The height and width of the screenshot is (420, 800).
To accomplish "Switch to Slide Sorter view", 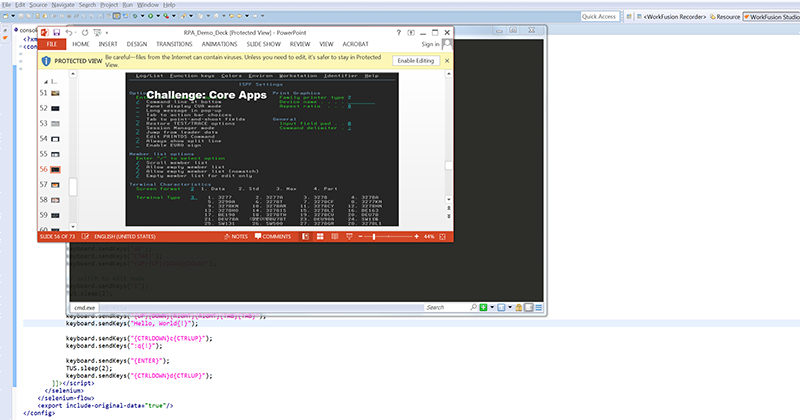I will (x=320, y=236).
